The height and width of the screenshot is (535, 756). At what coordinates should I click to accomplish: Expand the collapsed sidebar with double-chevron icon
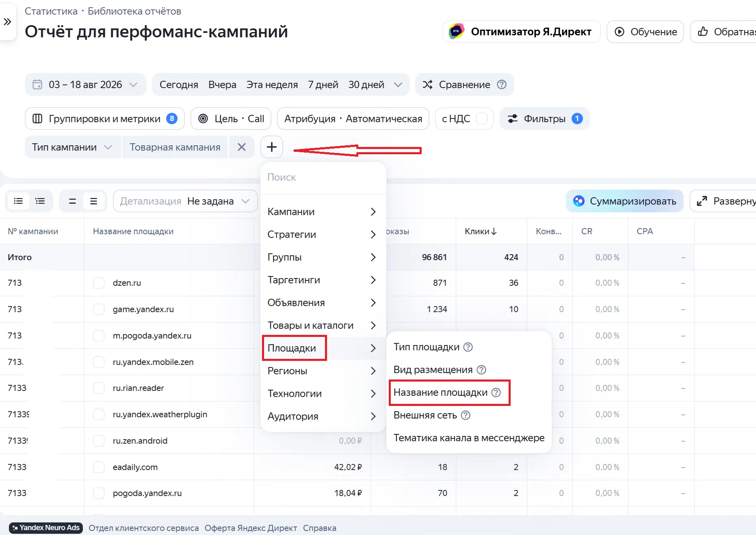click(7, 22)
